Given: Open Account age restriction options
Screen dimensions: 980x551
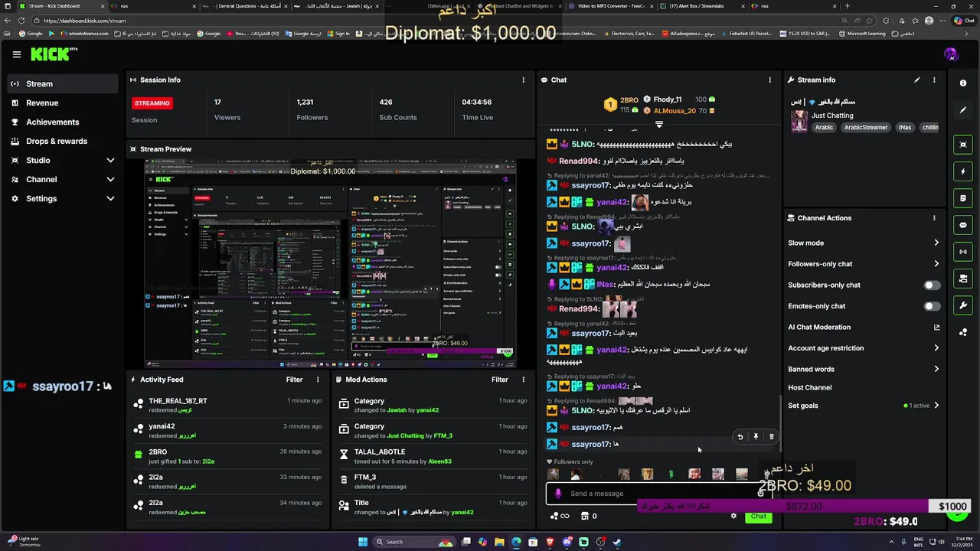Looking at the screenshot, I should coord(864,348).
